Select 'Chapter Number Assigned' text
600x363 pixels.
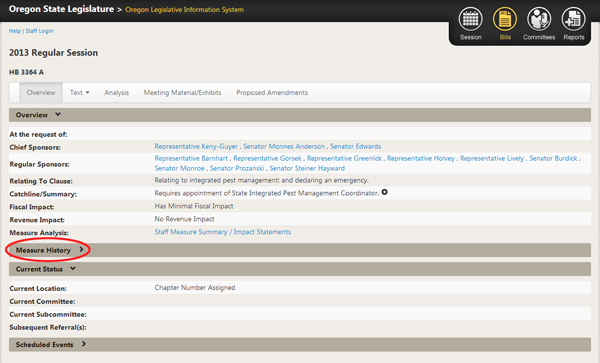[195, 288]
